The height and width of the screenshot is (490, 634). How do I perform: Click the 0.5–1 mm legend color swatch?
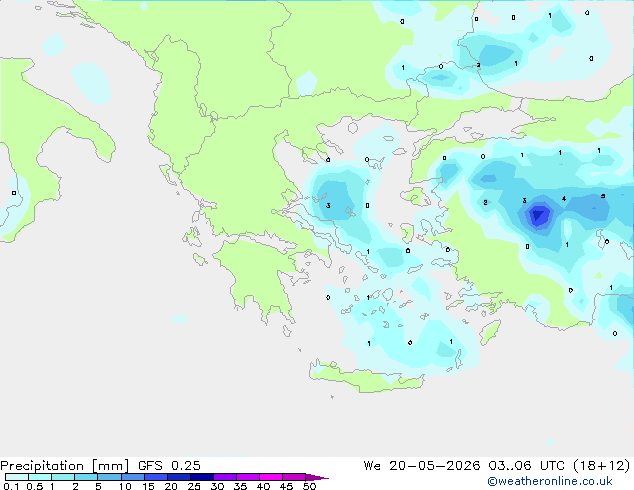(x=40, y=477)
